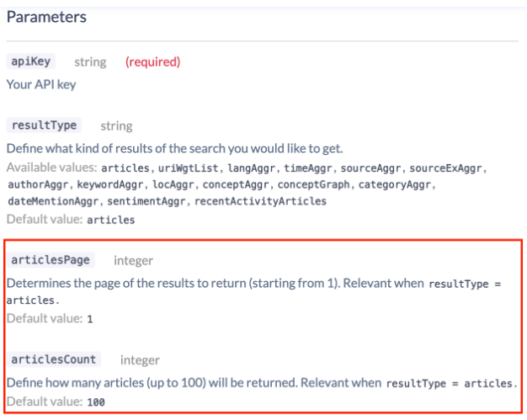
Task: Click the resultType parameter name
Action: (44, 125)
